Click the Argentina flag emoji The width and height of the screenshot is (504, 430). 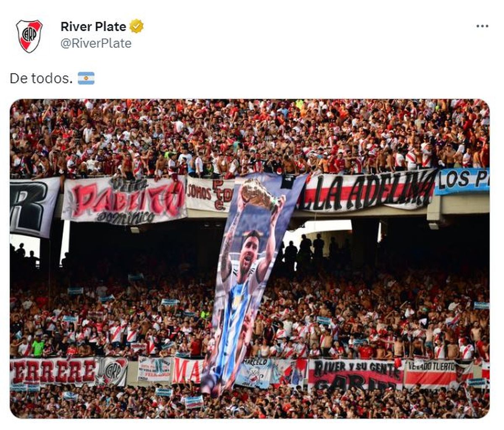pos(86,78)
